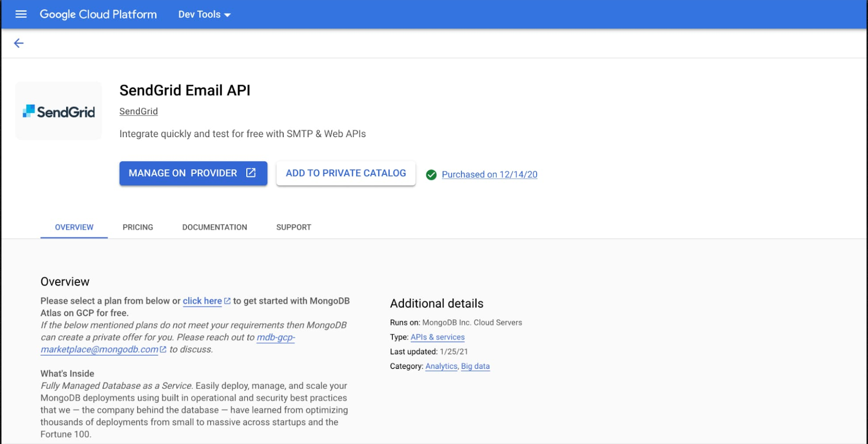
Task: Click the What's Inside subheading
Action: 67,374
